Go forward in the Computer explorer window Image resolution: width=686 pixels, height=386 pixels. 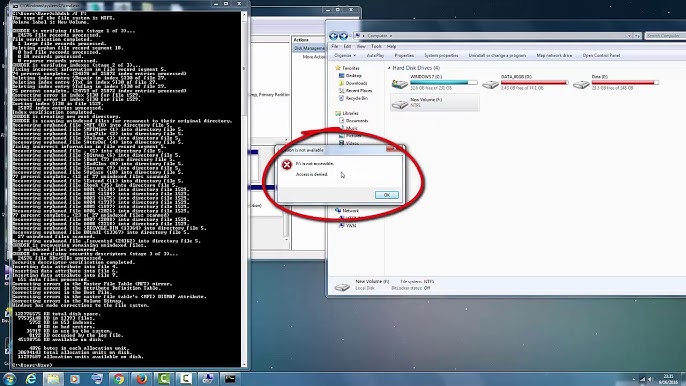pos(343,36)
